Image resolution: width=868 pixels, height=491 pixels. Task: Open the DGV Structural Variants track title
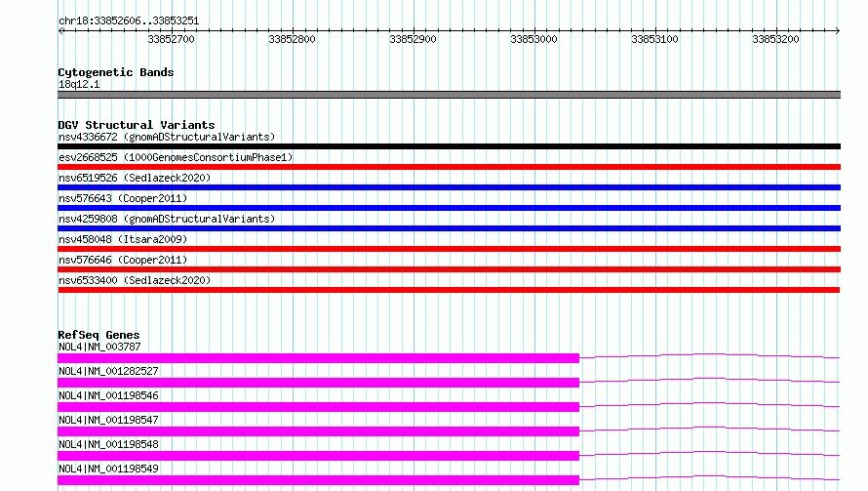(x=137, y=125)
